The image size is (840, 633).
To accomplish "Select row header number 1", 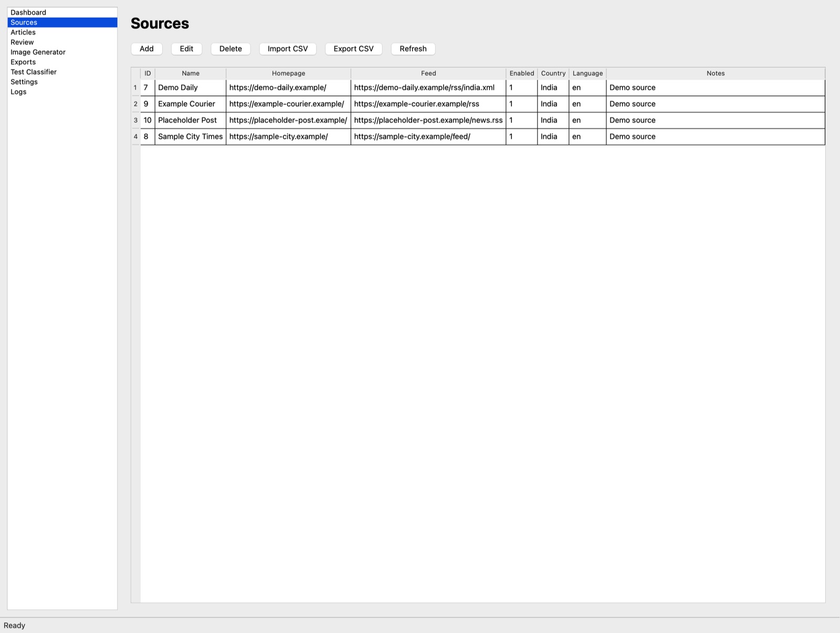I will coord(135,88).
